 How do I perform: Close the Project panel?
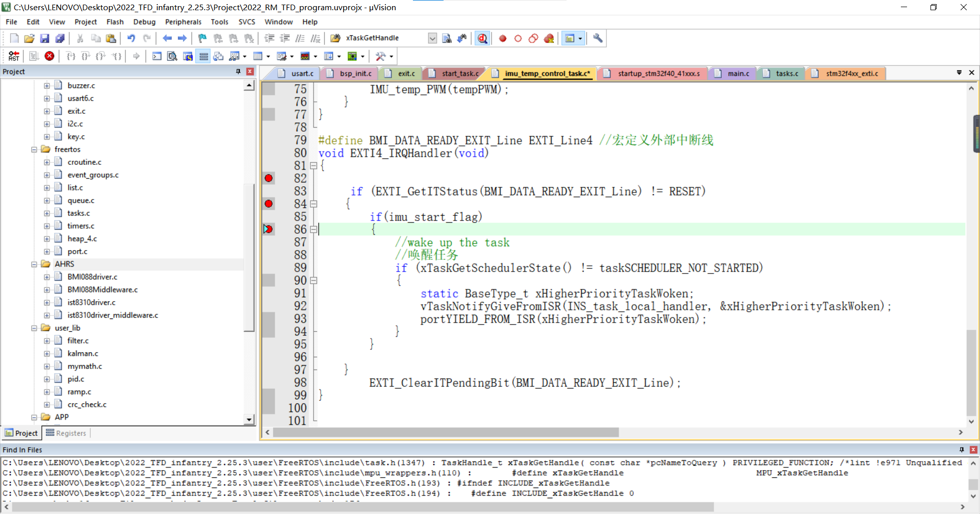(250, 71)
